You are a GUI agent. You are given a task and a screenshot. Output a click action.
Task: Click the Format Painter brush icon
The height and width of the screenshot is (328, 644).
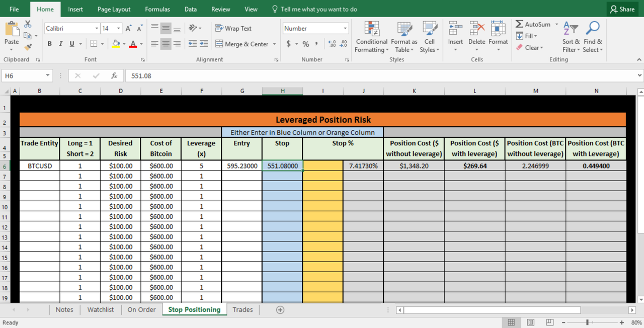point(28,47)
